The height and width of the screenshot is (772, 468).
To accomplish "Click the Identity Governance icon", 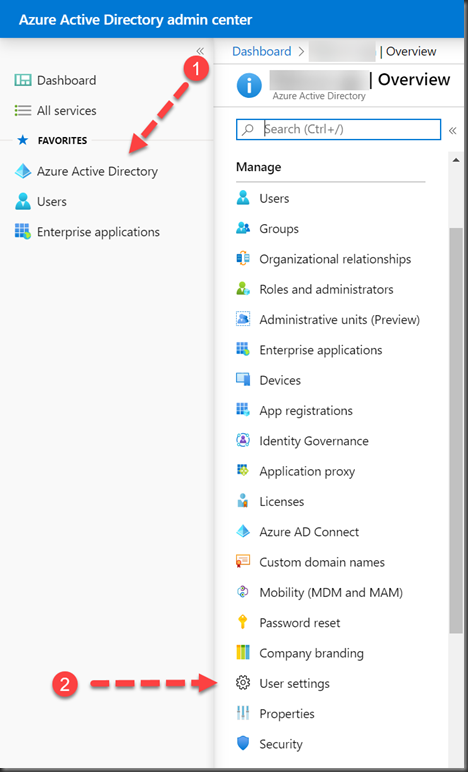I will [x=243, y=441].
